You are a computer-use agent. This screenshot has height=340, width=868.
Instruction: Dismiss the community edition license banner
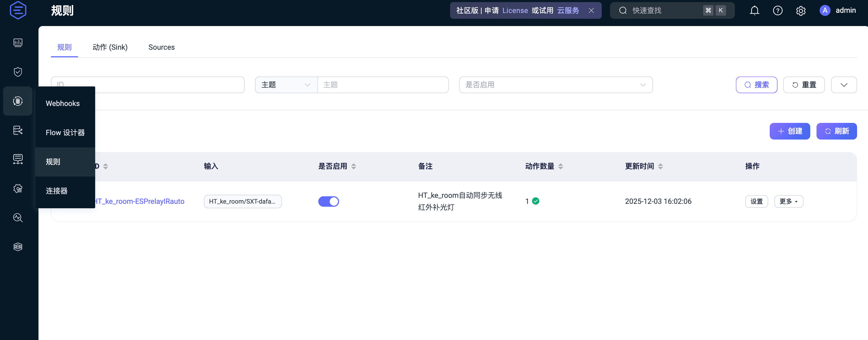point(591,10)
